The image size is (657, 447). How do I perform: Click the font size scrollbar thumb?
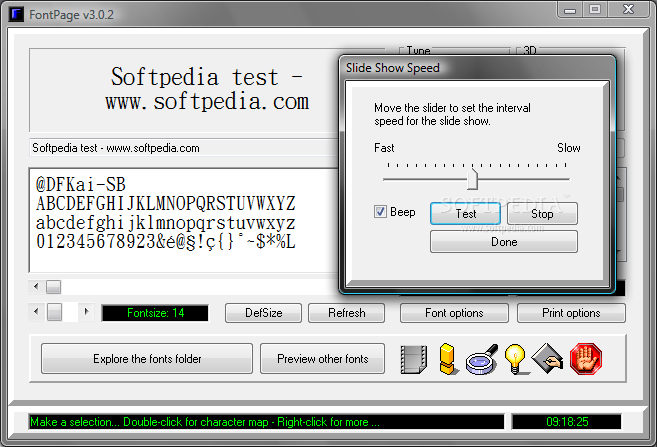point(54,312)
